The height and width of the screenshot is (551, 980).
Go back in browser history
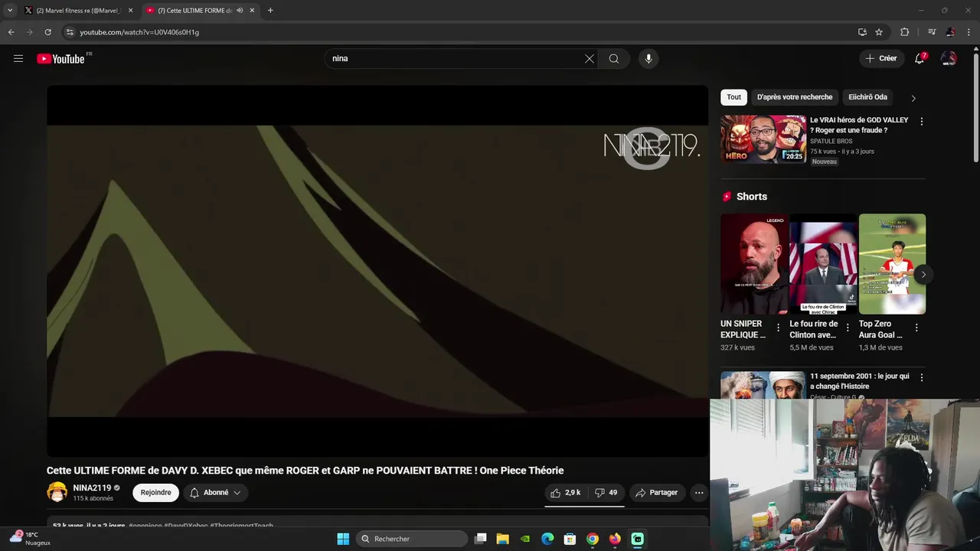(11, 32)
